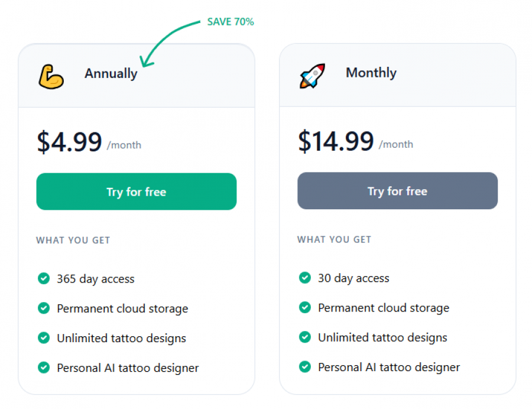Select the Annually plan header
Image resolution: width=532 pixels, height=409 pixels.
tap(111, 73)
